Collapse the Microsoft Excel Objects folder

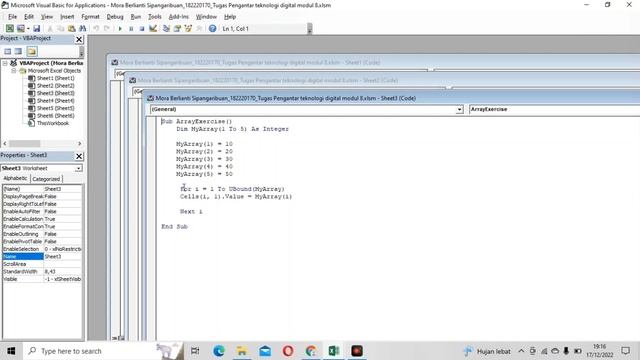tap(13, 71)
